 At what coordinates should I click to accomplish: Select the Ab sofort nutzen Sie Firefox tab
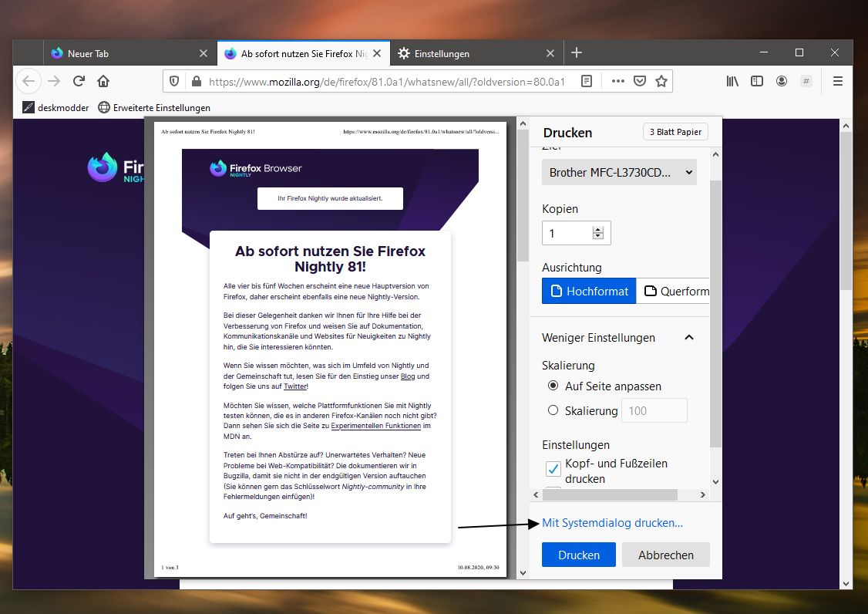click(304, 53)
